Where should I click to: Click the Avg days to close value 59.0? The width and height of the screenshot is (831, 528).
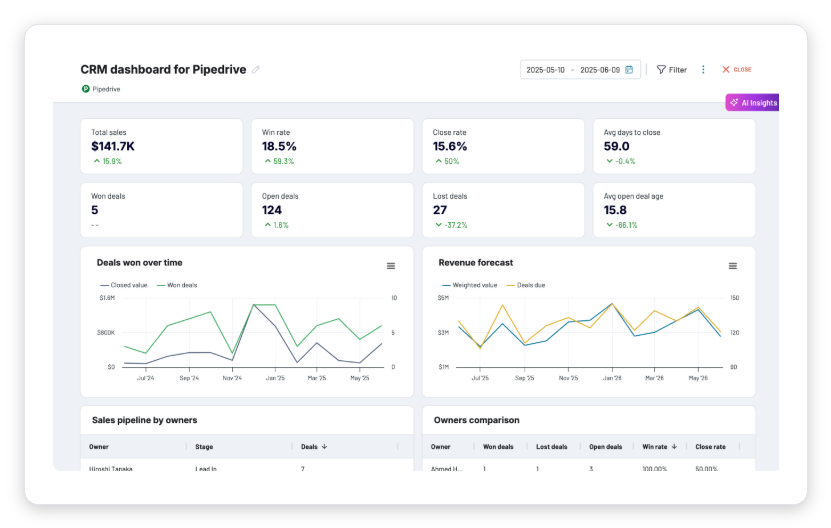coord(616,146)
